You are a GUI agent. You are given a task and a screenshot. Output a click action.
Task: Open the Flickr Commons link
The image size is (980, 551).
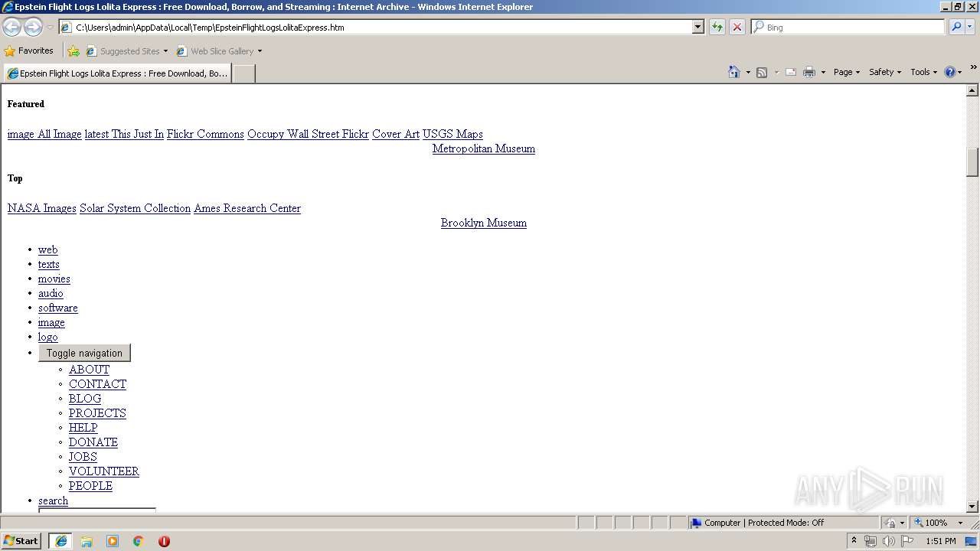coord(205,134)
